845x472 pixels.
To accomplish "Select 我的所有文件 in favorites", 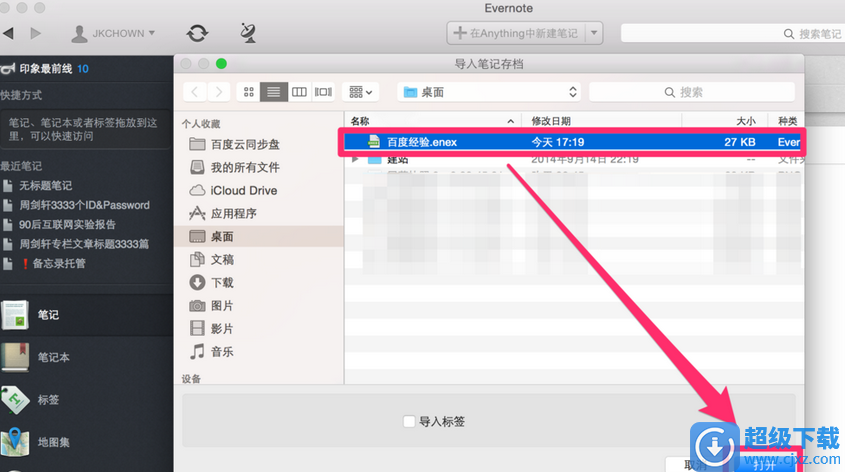I will click(x=234, y=168).
